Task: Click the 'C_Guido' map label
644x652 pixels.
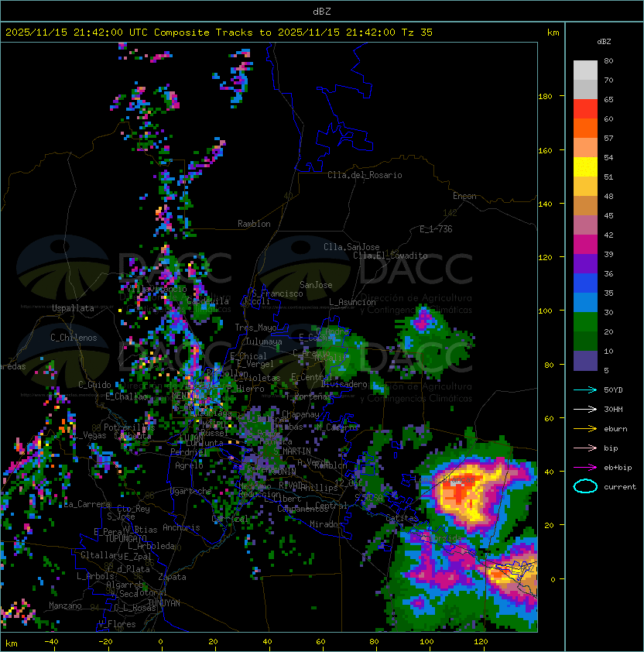Action: click(x=94, y=385)
